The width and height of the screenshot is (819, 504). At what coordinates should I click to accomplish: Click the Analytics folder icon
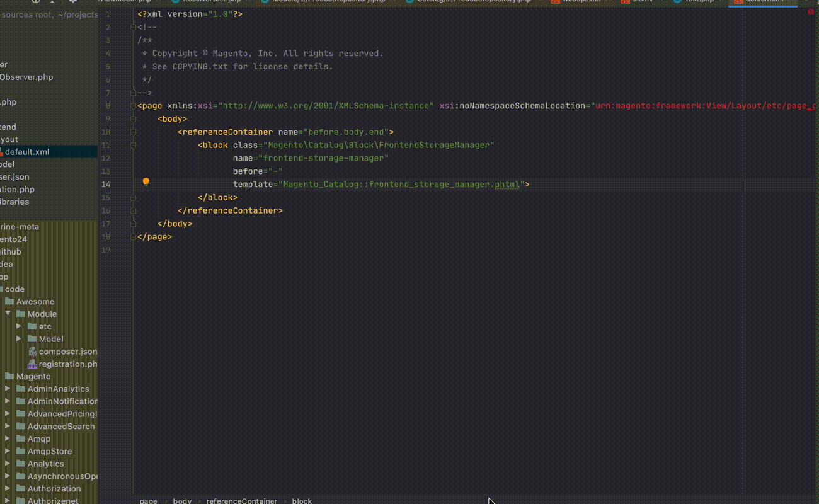21,464
